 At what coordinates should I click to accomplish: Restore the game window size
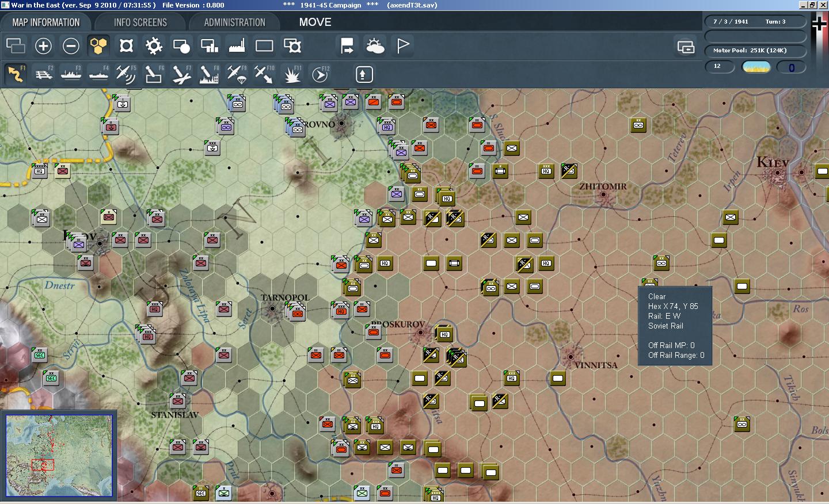(812, 5)
